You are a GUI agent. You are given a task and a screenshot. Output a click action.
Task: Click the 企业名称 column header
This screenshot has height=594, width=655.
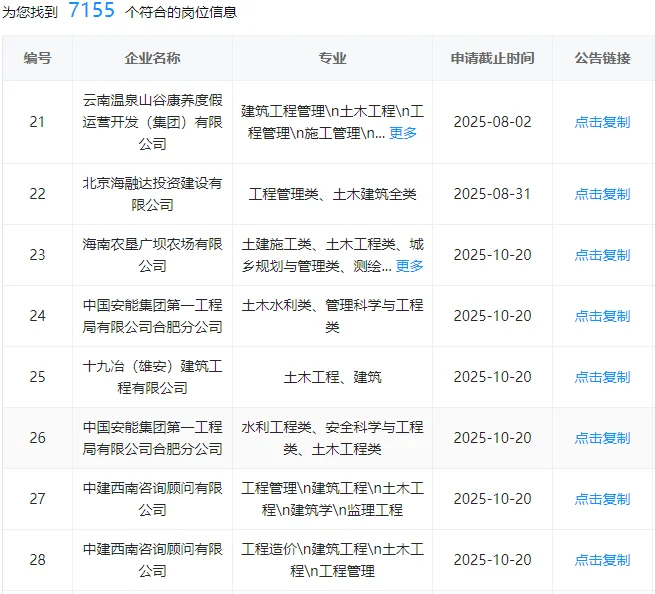[x=152, y=58]
